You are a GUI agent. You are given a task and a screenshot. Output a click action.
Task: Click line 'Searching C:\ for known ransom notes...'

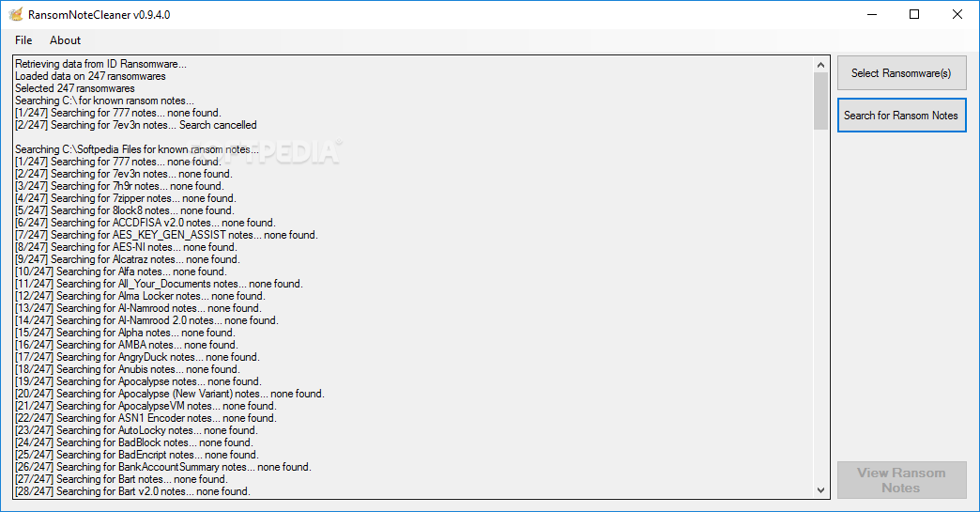(x=104, y=101)
